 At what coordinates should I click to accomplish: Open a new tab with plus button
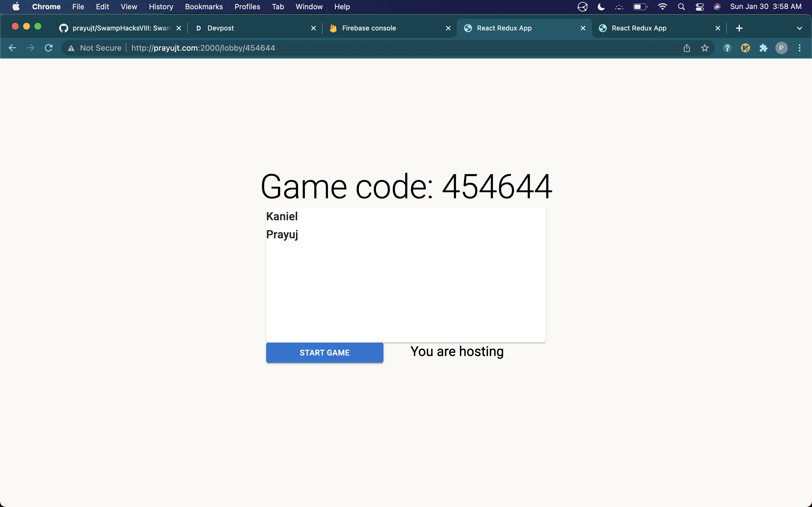point(739,28)
